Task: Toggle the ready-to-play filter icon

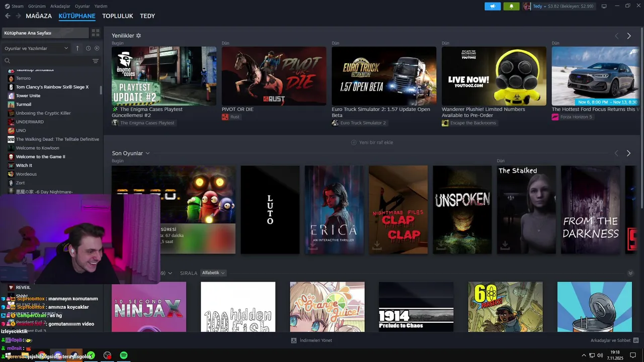Action: 97,48
